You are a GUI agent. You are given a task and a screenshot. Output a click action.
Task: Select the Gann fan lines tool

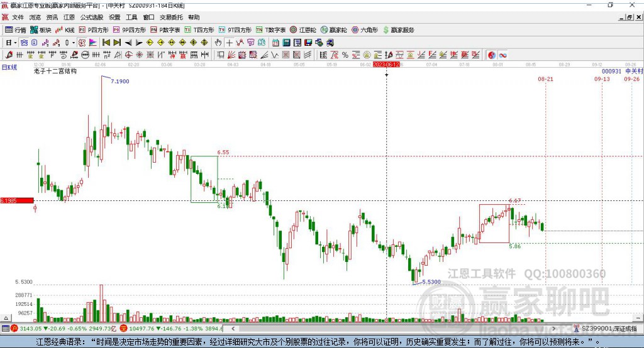(231, 55)
